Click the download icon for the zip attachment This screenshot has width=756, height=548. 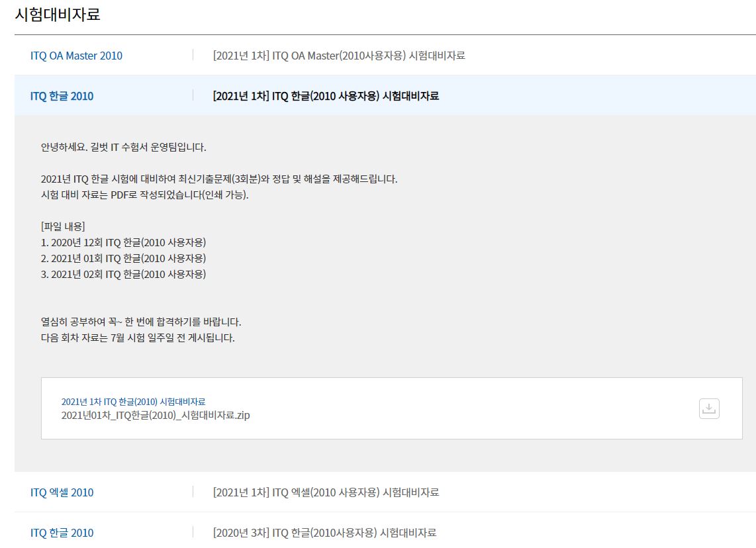click(x=709, y=408)
